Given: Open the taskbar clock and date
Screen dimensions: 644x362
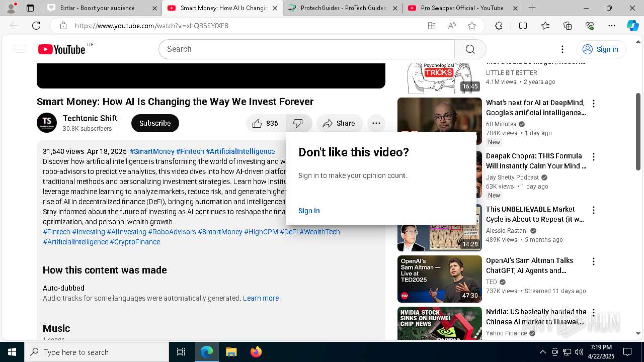Looking at the screenshot, I should pos(602,352).
